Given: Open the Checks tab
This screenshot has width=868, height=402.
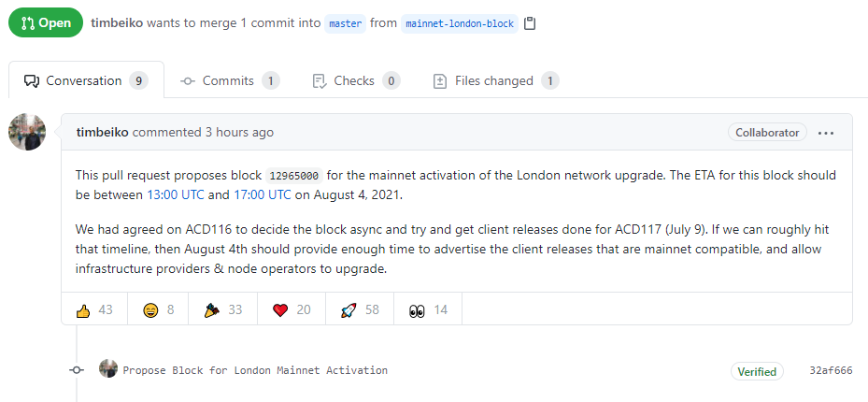Looking at the screenshot, I should pyautogui.click(x=355, y=81).
